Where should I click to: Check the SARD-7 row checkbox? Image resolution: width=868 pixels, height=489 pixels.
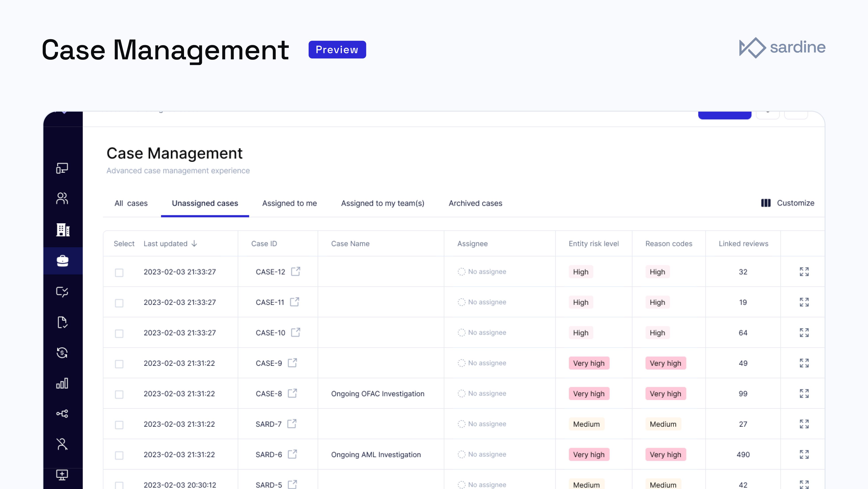pos(119,425)
